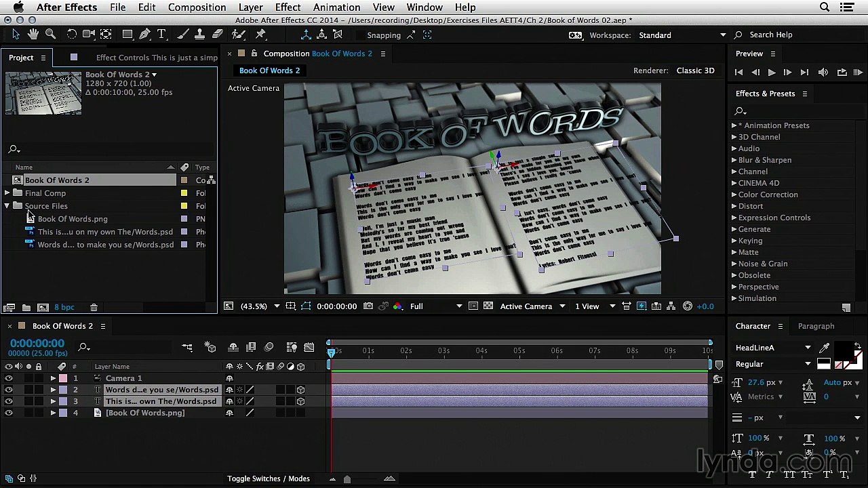This screenshot has height=488, width=868.
Task: Select the Rotation tool
Action: click(x=71, y=34)
